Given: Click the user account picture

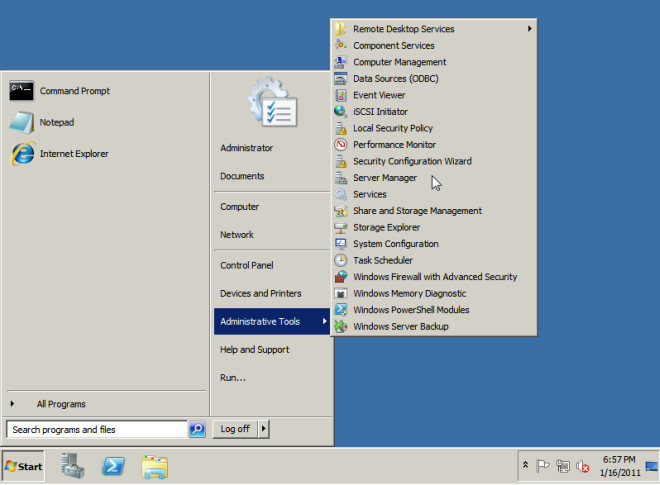Looking at the screenshot, I should pyautogui.click(x=274, y=102).
